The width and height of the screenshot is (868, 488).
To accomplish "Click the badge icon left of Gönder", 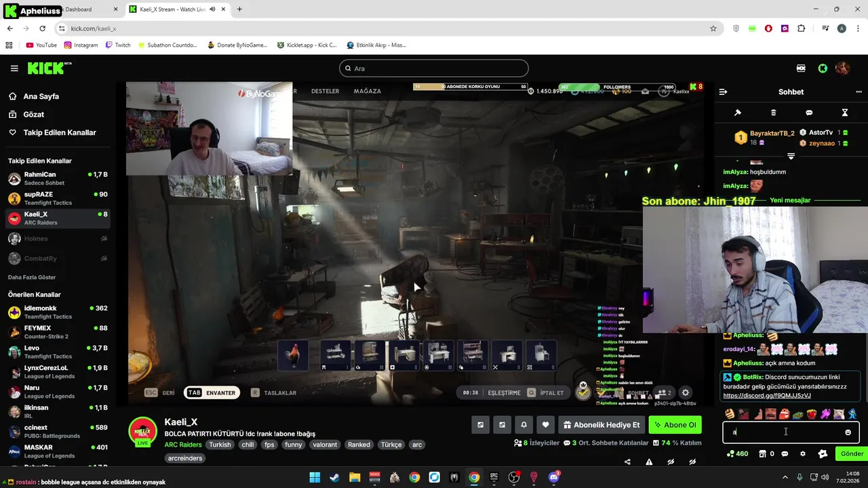I will 823,454.
